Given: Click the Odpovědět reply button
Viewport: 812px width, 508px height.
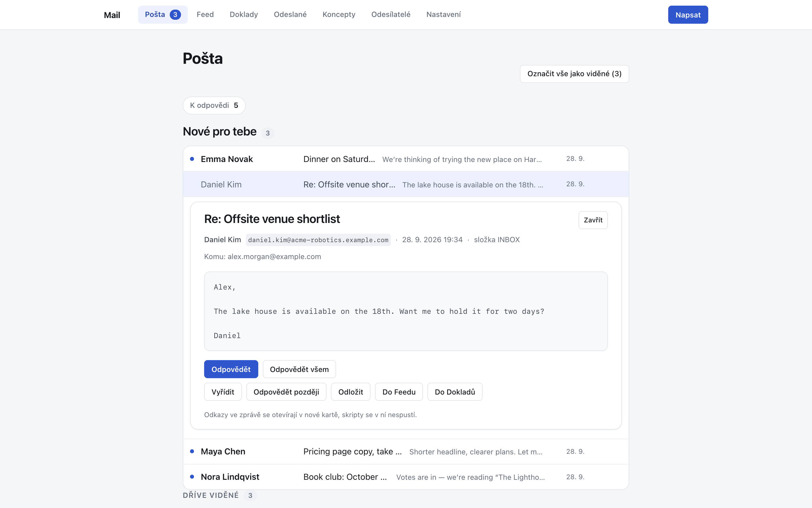Looking at the screenshot, I should pyautogui.click(x=231, y=369).
